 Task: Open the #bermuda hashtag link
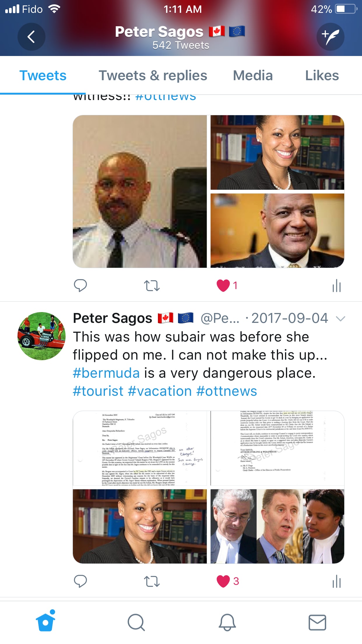[106, 373]
